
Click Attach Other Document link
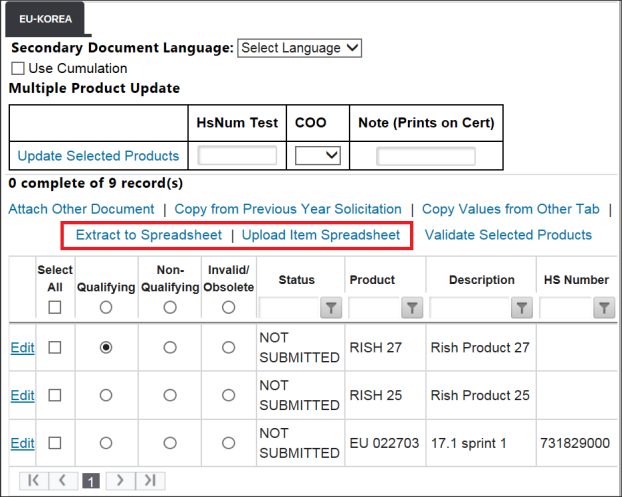[x=81, y=209]
